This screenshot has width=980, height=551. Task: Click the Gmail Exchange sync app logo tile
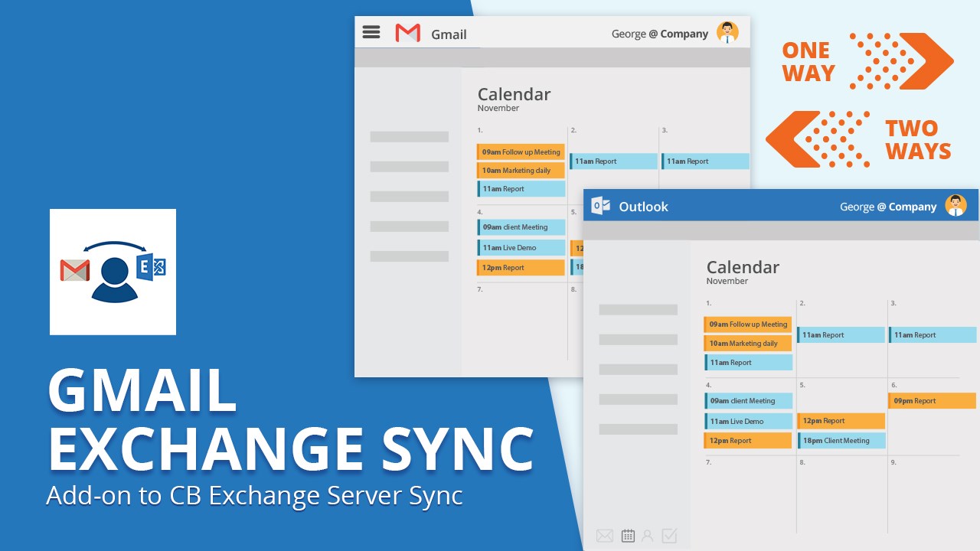113,272
